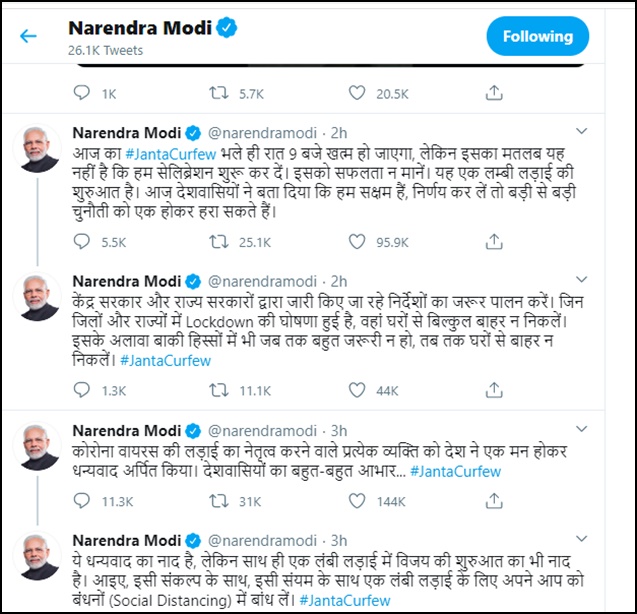Screen dimensions: 637x614
Task: Open #JantaCurfew hashtag in first 2h tweet
Action: [x=171, y=154]
